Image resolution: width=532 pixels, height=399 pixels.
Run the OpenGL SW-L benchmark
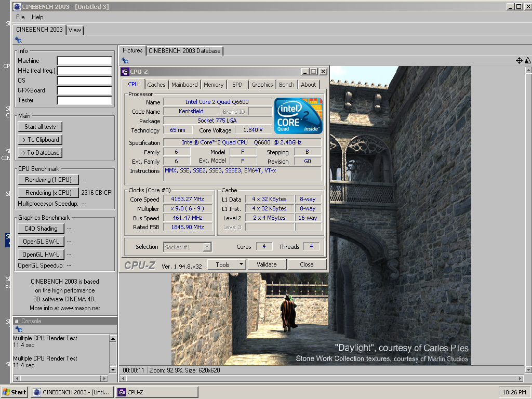pyautogui.click(x=41, y=241)
